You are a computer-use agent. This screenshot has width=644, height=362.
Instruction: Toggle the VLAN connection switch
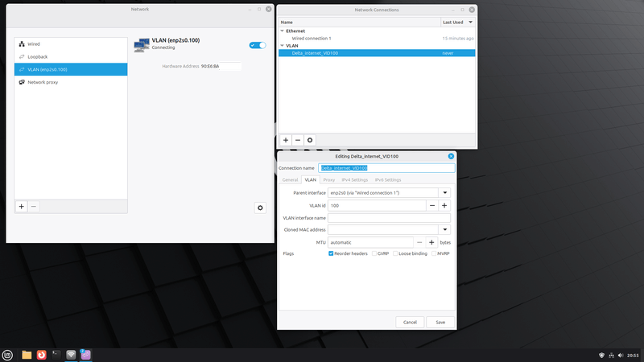[258, 45]
